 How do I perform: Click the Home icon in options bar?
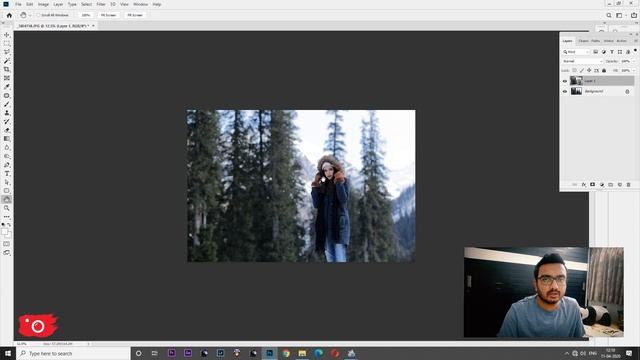[9, 15]
